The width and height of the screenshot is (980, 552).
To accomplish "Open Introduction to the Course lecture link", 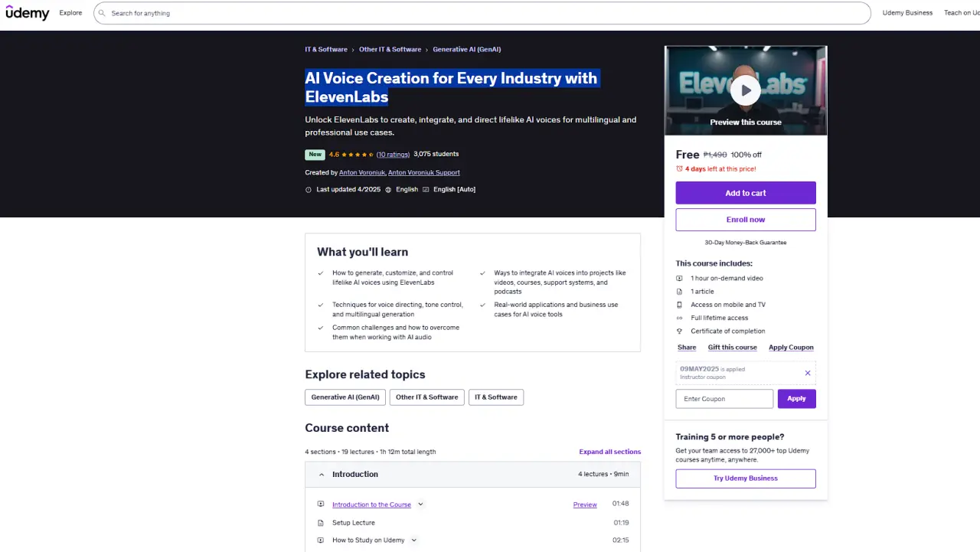I will (371, 505).
